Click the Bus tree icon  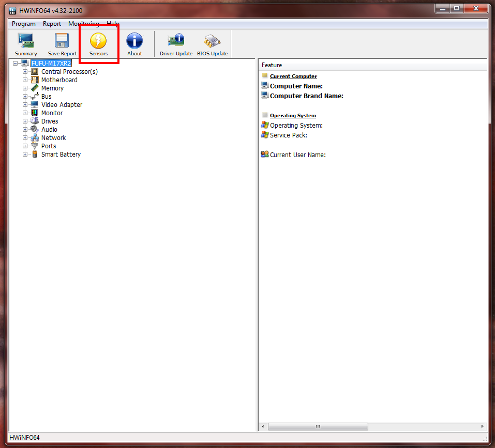click(35, 96)
